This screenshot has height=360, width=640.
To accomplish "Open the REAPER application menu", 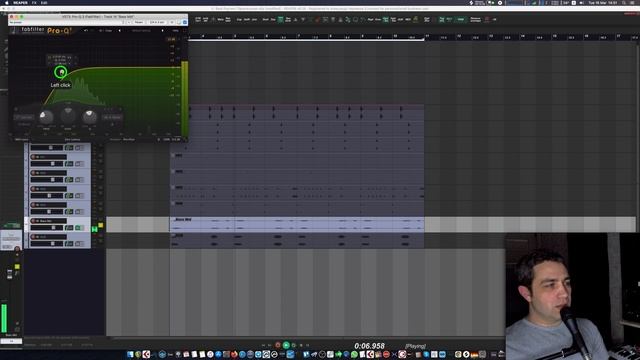I will (20, 2).
